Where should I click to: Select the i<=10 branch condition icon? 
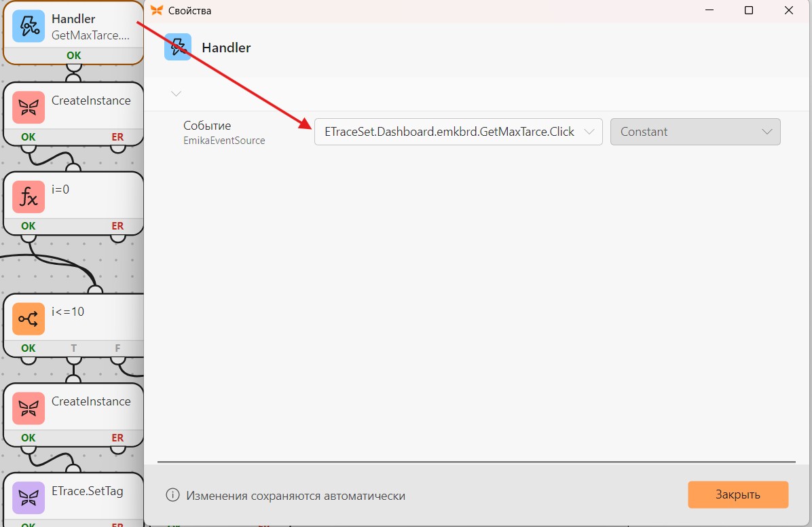click(x=29, y=319)
